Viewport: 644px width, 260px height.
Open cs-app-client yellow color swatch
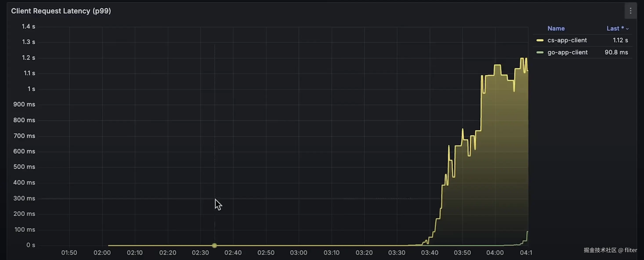tap(540, 40)
